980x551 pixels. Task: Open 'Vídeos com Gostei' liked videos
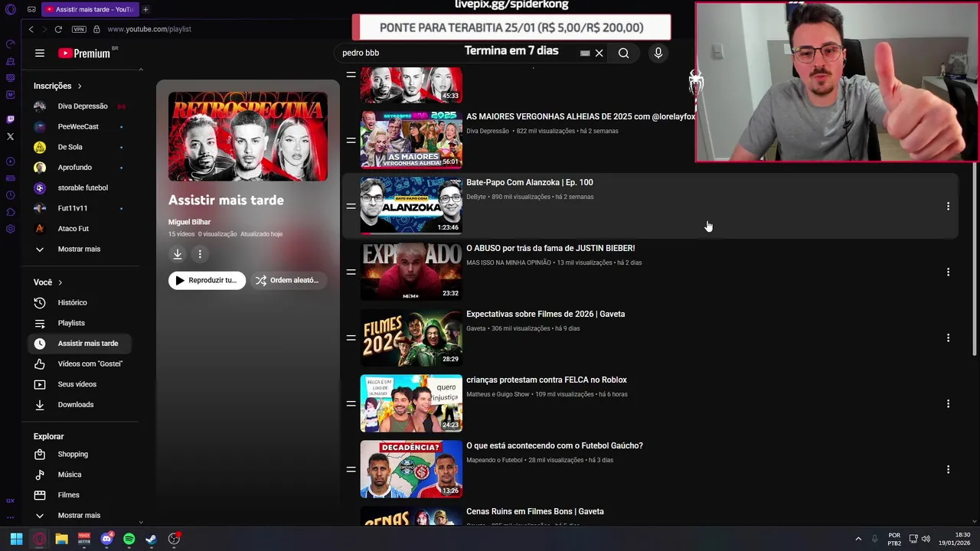[81, 364]
